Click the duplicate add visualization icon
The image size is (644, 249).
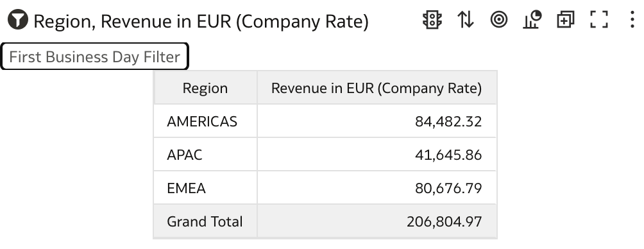(566, 20)
